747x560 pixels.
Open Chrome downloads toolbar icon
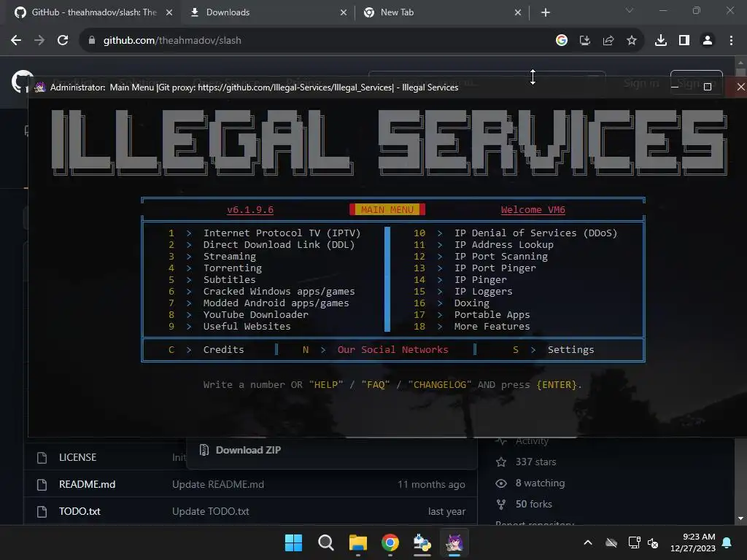[x=661, y=41]
